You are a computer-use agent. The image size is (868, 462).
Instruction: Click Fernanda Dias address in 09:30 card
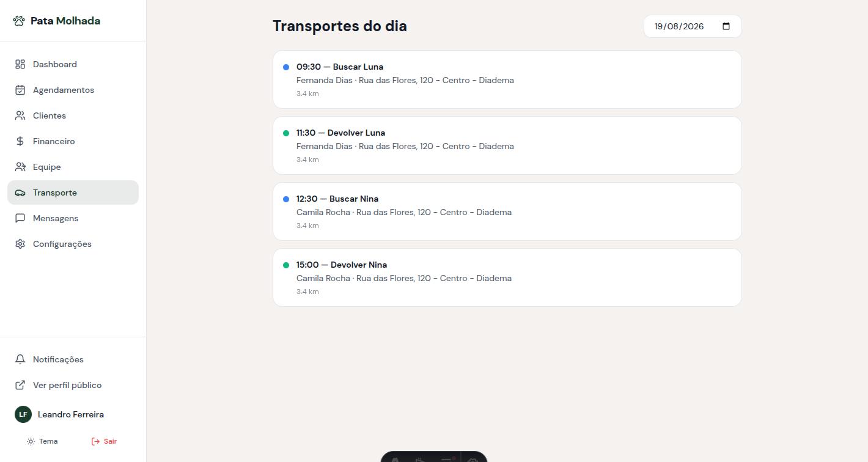tap(405, 80)
